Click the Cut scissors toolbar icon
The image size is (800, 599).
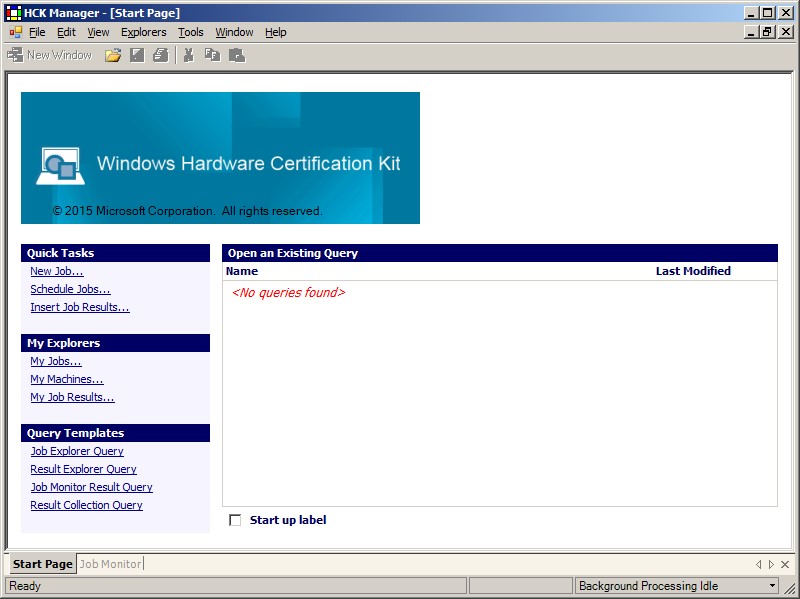click(x=188, y=55)
